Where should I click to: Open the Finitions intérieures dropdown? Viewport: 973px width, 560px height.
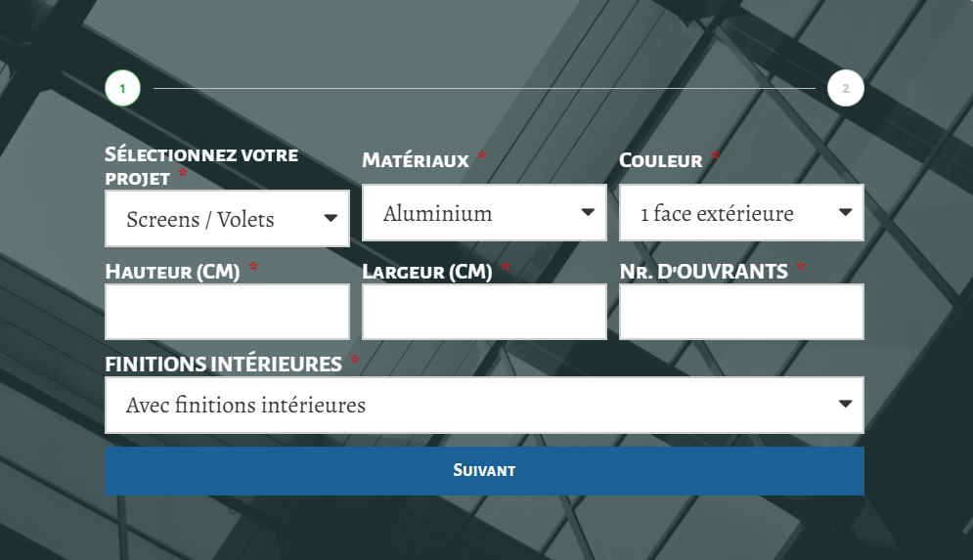pos(484,405)
